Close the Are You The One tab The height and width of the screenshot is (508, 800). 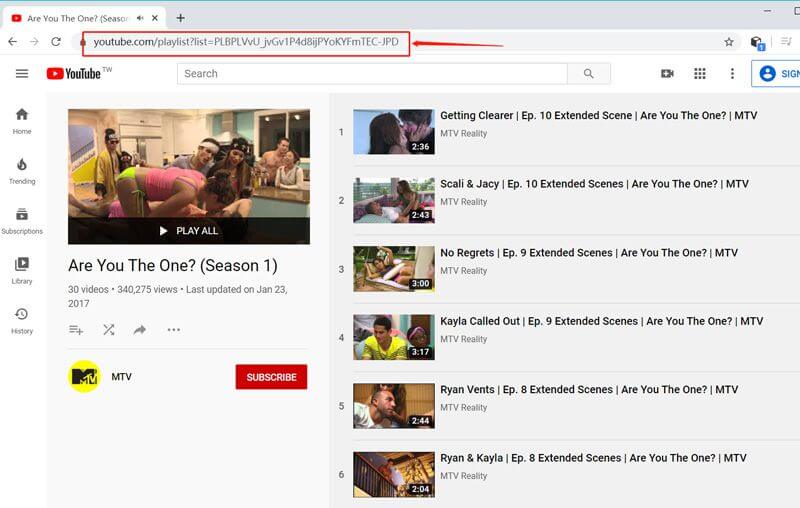(155, 18)
